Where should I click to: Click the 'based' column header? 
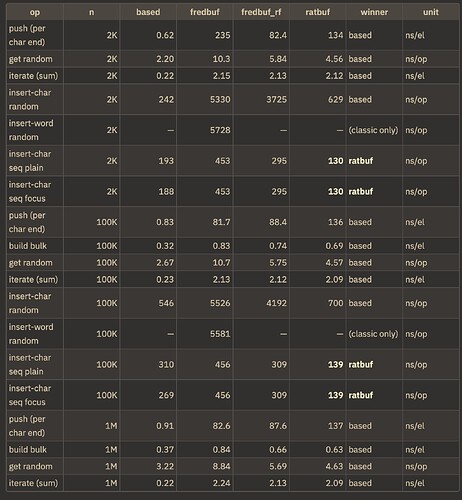point(148,12)
